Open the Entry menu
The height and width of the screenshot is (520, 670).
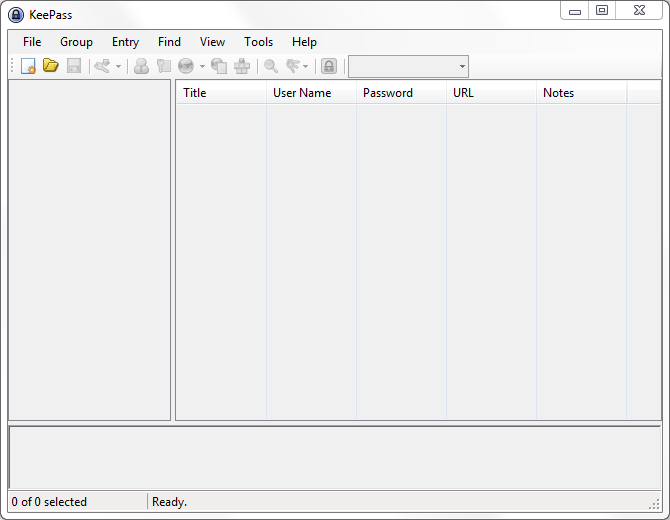[x=126, y=42]
